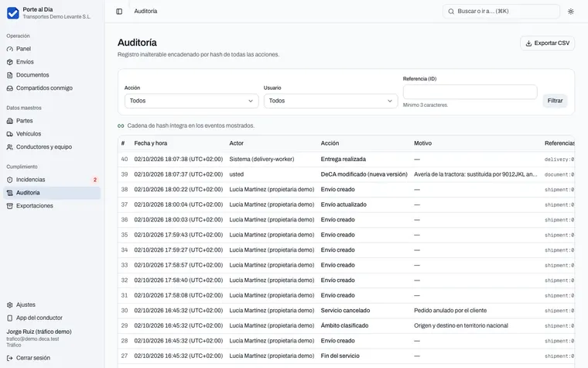This screenshot has height=368, width=588.
Task: Click the Referencia (ID) input field
Action: click(x=470, y=92)
